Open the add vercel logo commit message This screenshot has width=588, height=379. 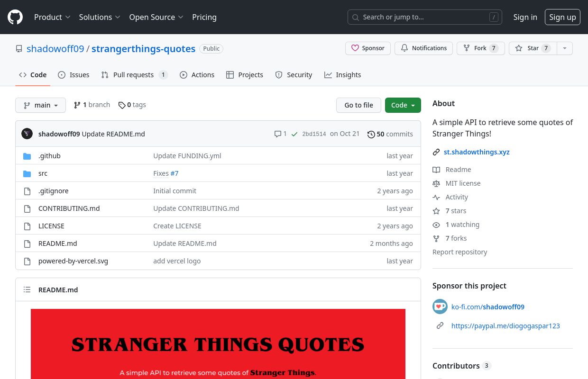(177, 261)
